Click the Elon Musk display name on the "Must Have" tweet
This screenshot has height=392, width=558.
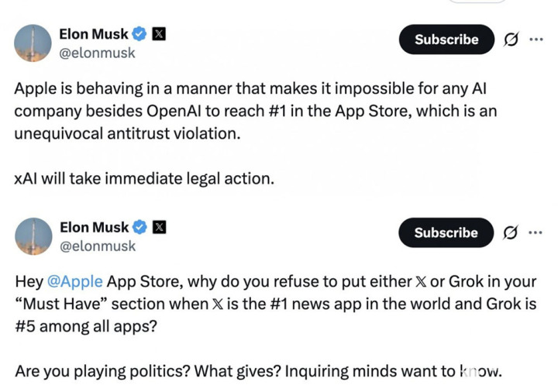click(x=93, y=227)
